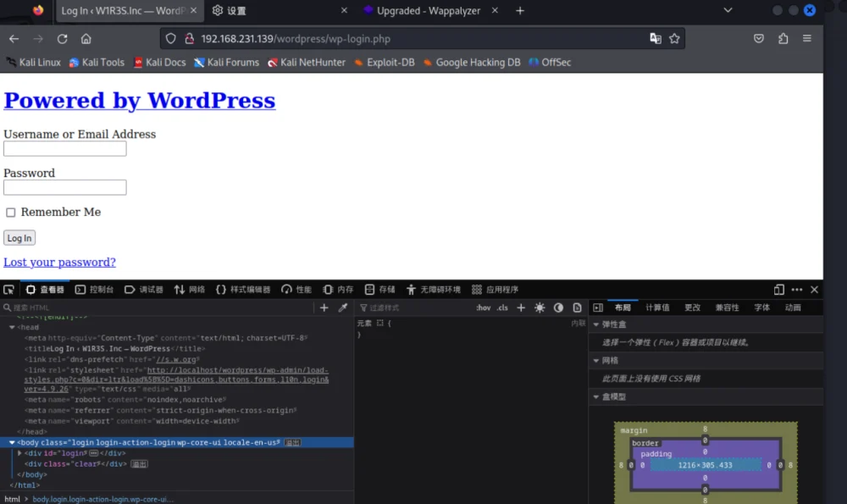Open a new browser tab

pyautogui.click(x=520, y=11)
